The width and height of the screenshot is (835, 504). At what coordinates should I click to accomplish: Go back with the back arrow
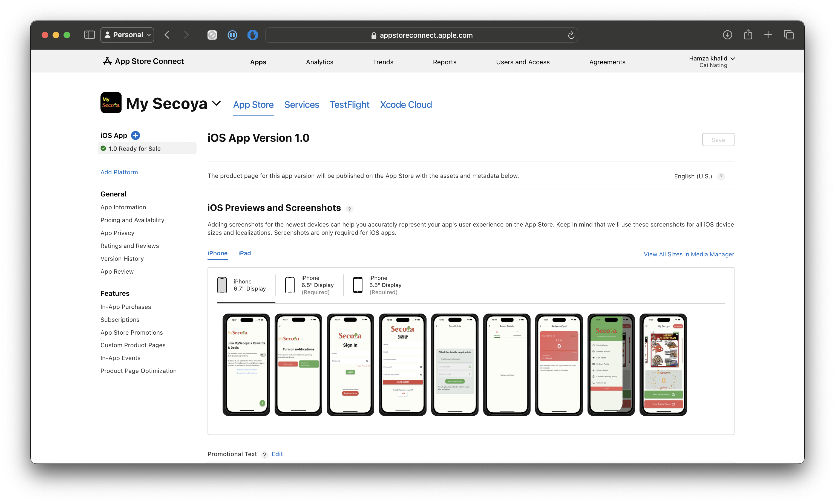(167, 35)
